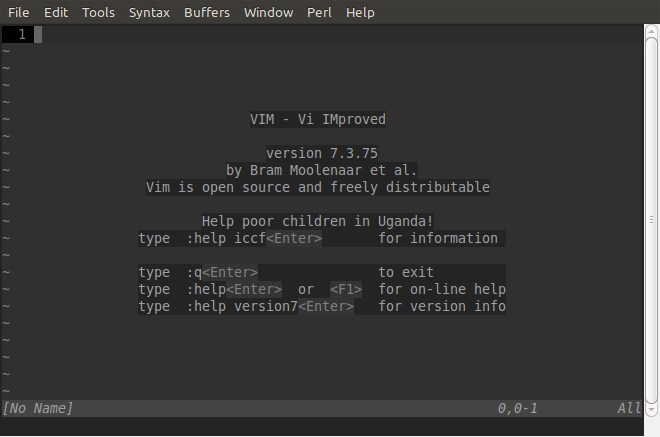Click the 'to exit' text
660x437 pixels.
(406, 272)
